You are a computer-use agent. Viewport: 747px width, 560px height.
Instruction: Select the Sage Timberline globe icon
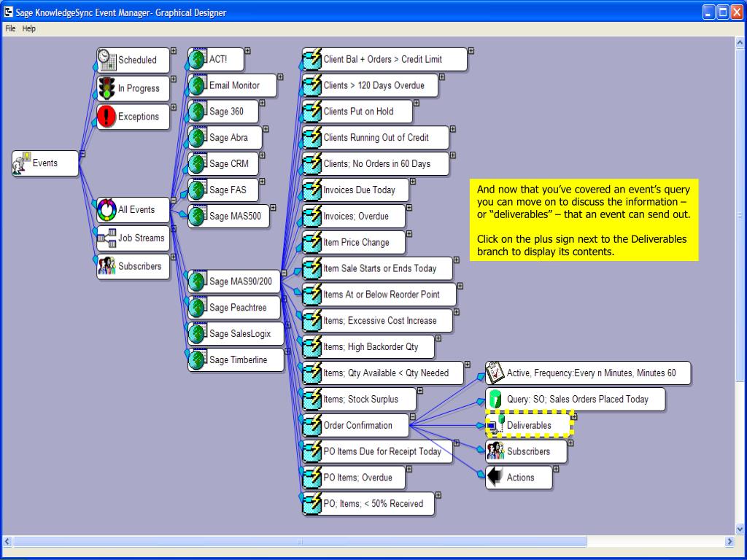point(197,360)
